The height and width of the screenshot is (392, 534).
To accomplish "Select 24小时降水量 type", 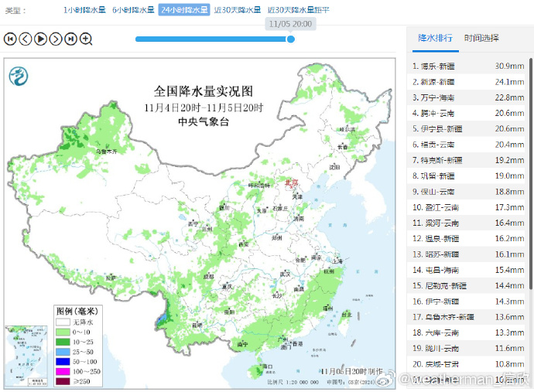I will 184,10.
